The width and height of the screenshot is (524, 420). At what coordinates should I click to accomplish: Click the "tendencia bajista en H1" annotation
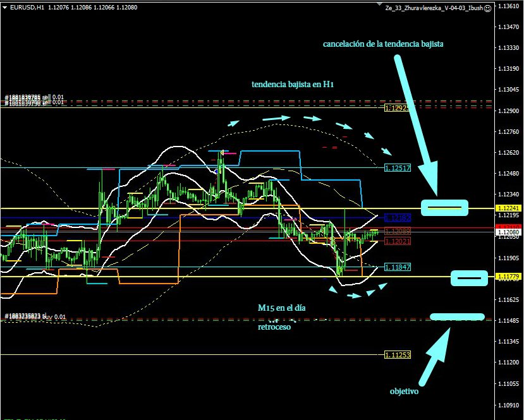click(293, 84)
